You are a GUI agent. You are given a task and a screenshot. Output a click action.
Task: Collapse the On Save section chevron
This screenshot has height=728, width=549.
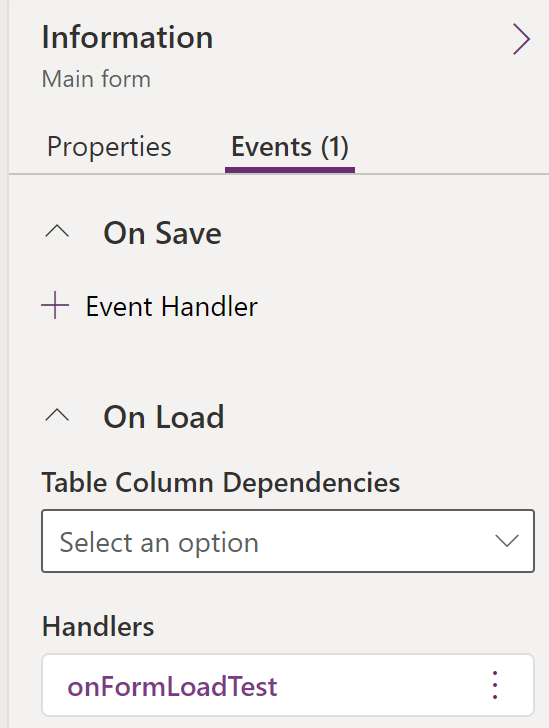57,231
